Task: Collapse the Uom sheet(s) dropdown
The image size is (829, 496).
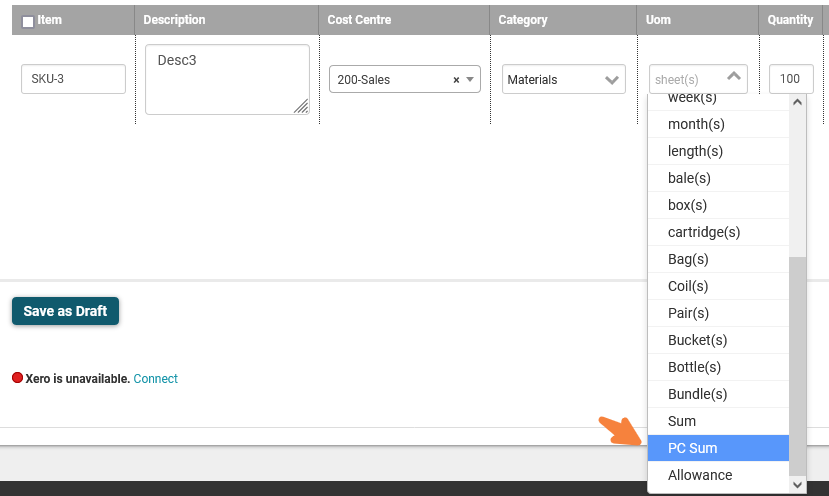Action: point(733,77)
